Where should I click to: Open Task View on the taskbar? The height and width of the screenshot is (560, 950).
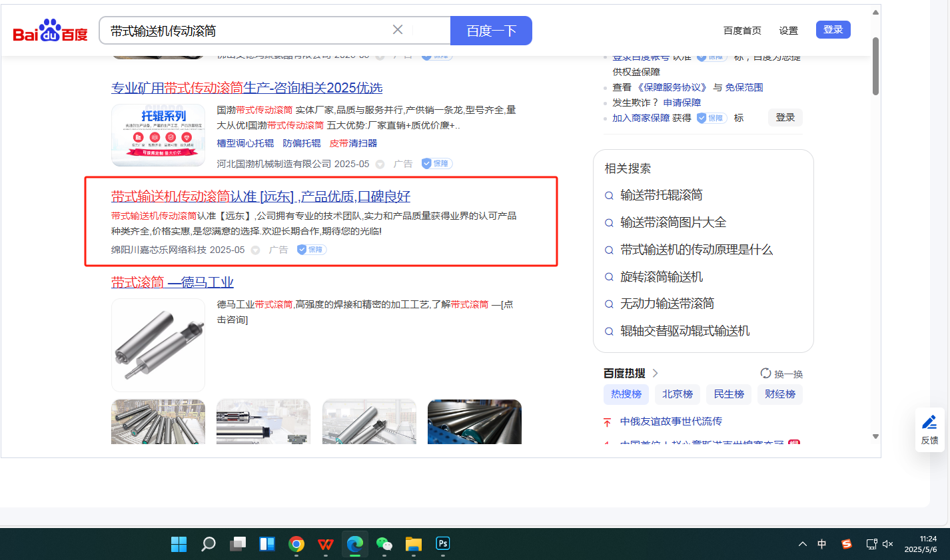238,544
